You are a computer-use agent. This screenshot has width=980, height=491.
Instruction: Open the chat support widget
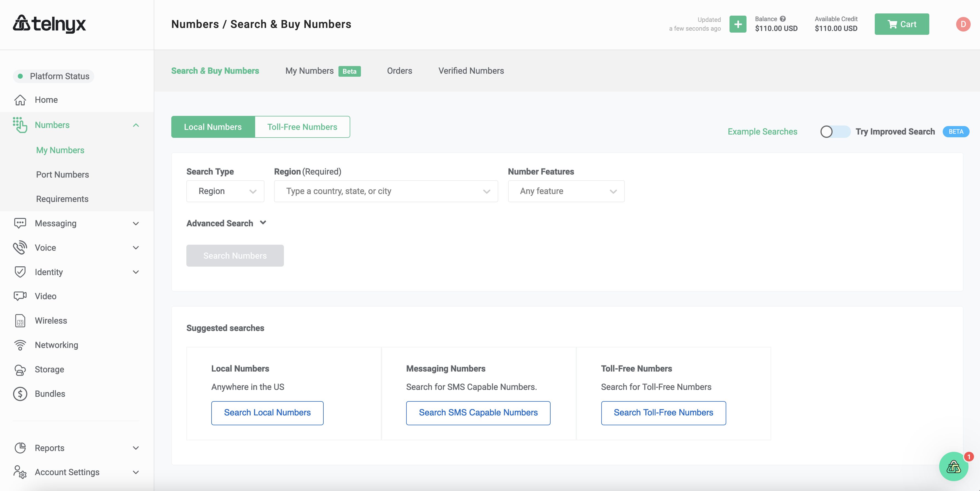pos(953,466)
